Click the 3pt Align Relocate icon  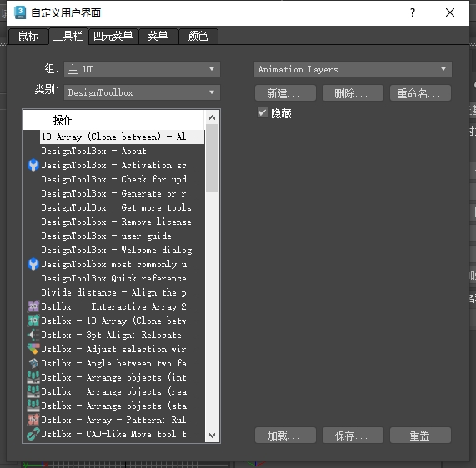pyautogui.click(x=33, y=335)
